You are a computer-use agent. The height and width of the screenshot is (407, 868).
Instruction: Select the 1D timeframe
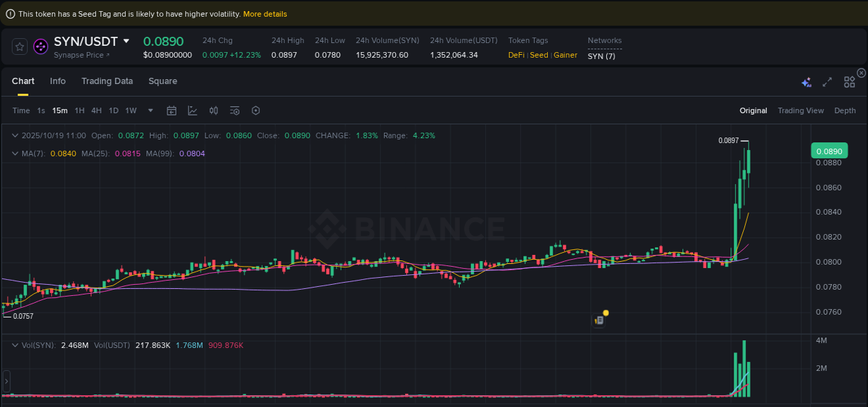[113, 110]
